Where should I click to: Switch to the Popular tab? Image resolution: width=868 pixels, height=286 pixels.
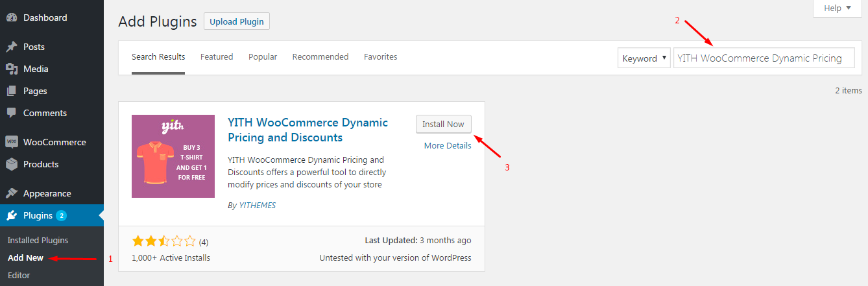(263, 57)
